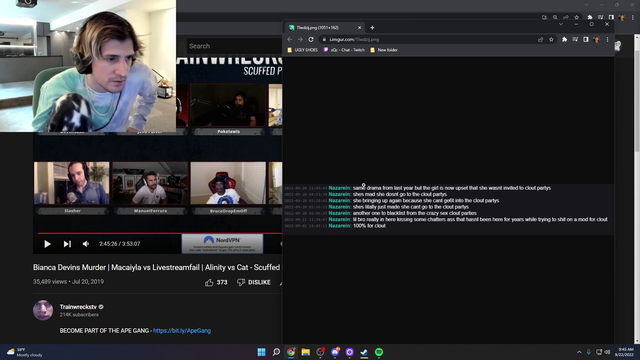Bookmark star in the background Chrome window
This screenshot has height=360, width=640.
(x=577, y=17)
